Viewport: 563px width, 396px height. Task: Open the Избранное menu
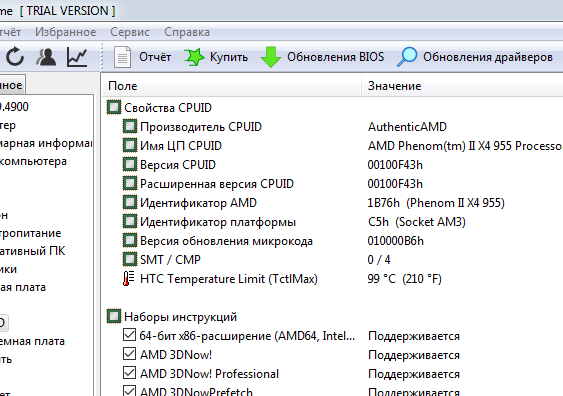(x=65, y=32)
